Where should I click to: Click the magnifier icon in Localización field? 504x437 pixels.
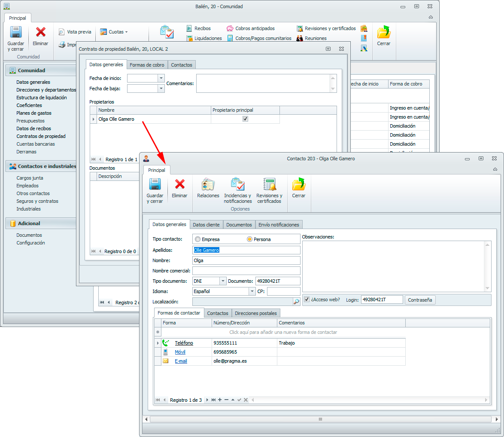click(296, 302)
